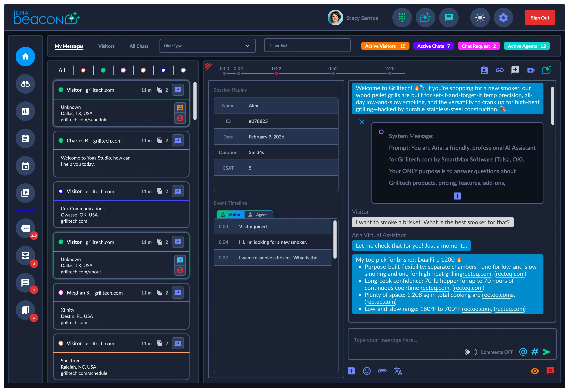The width and height of the screenshot is (569, 392).
Task: Click the Sign Out button
Action: pos(540,18)
